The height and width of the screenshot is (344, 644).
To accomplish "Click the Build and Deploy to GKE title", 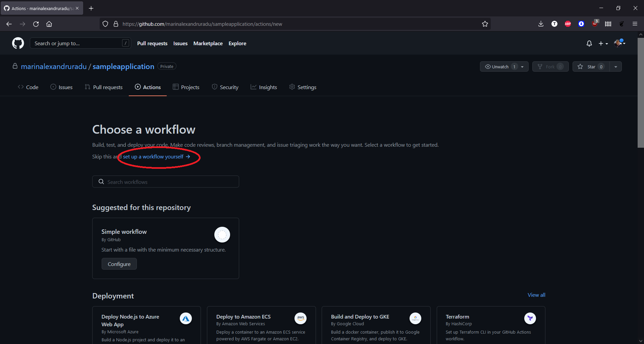I will pyautogui.click(x=360, y=317).
